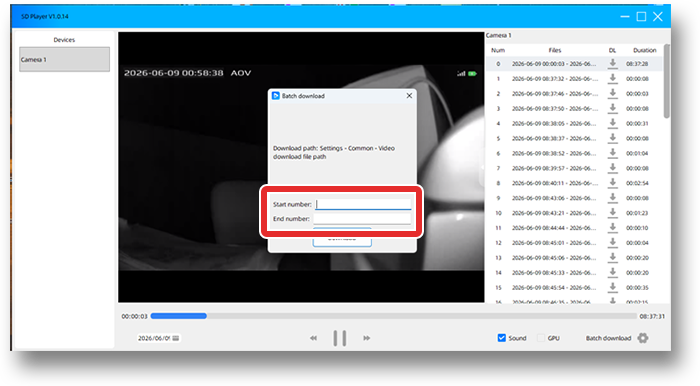Download file number 10 via its DL arrow
700x386 pixels.
[612, 212]
